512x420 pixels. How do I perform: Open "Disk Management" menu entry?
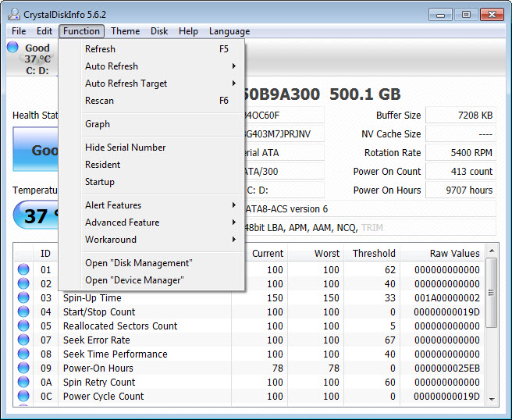151,263
